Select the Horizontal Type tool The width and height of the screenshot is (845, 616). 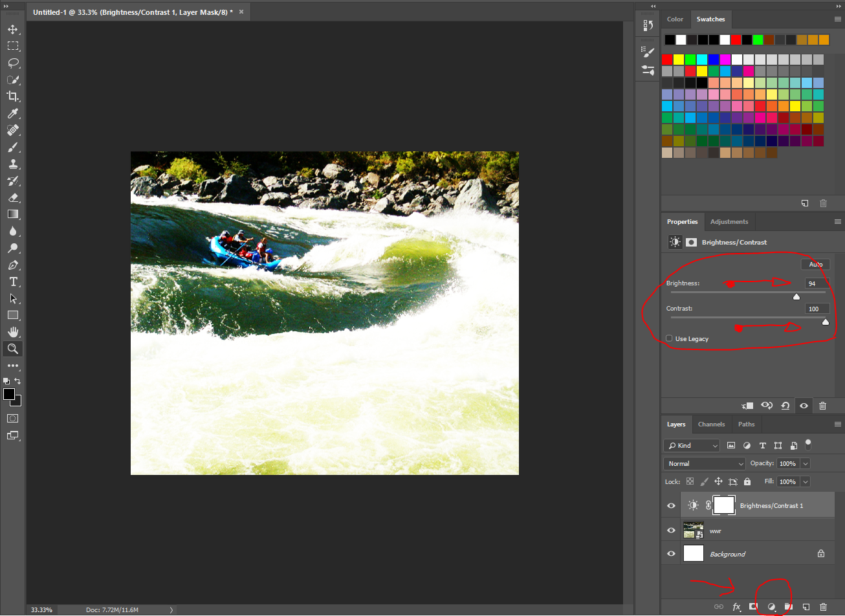tap(13, 281)
